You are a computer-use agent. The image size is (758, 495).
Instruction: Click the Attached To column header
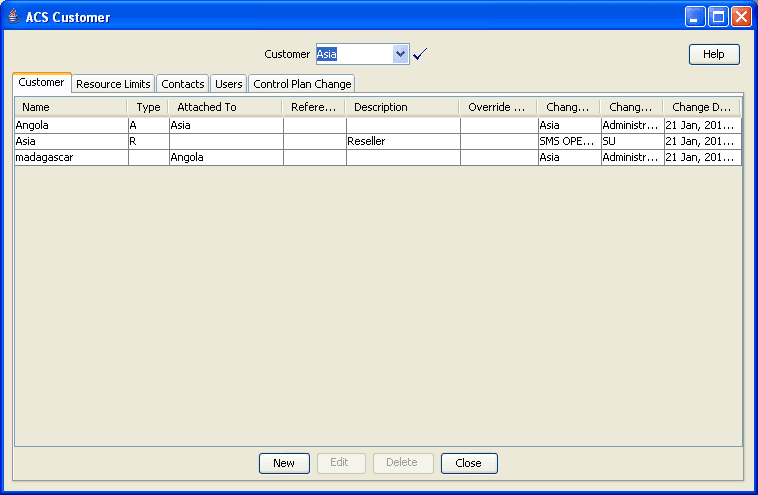[x=226, y=107]
